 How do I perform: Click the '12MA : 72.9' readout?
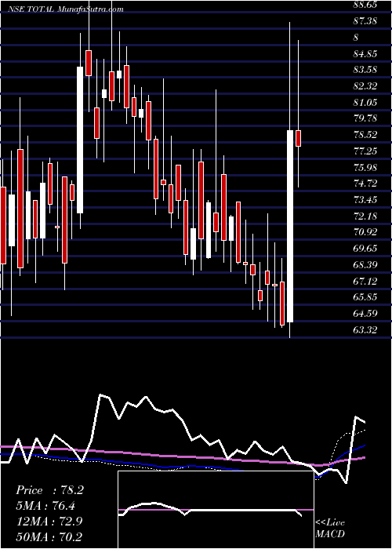coord(49,521)
